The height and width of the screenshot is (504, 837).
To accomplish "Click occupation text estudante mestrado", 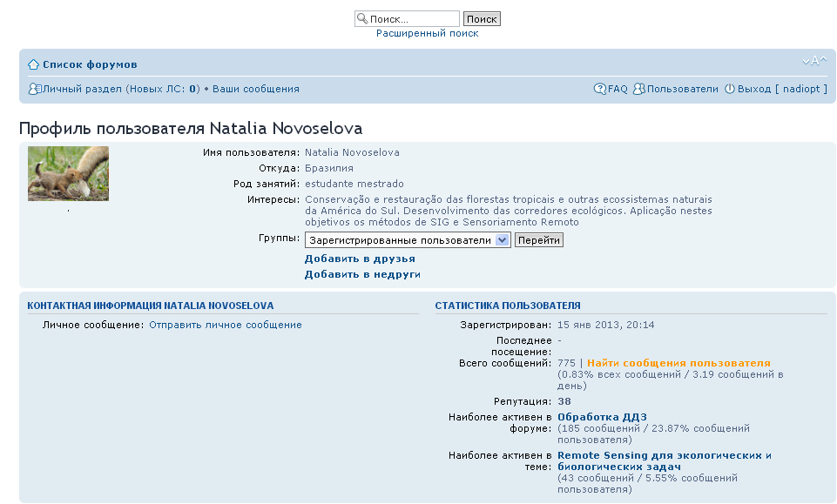I will (354, 184).
